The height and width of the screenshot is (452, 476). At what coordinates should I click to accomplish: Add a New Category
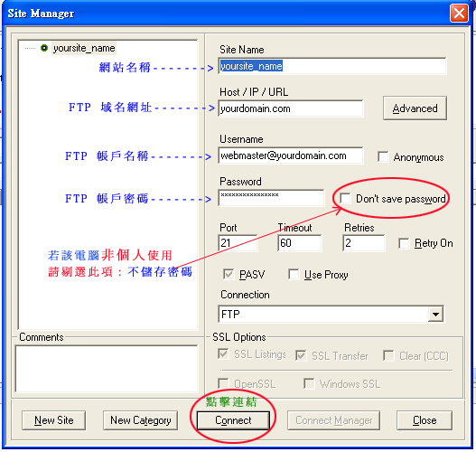141,420
